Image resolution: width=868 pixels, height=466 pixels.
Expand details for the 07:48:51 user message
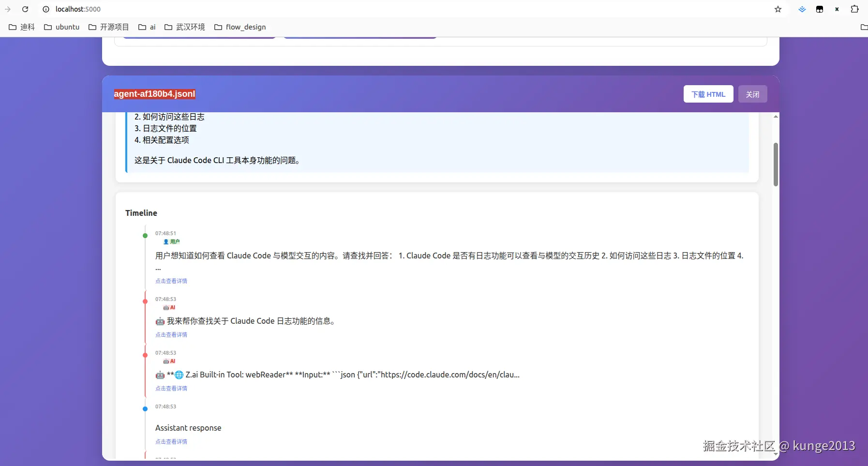(x=171, y=281)
